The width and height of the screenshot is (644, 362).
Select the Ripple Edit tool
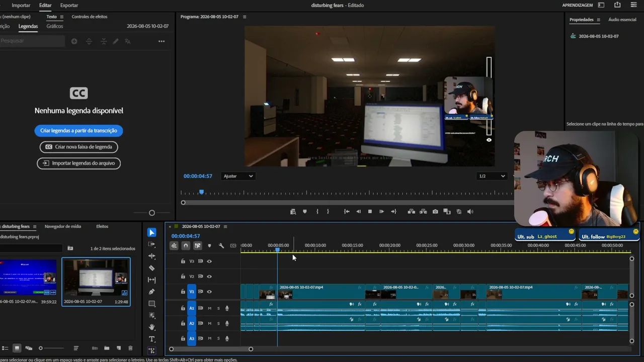(x=152, y=256)
